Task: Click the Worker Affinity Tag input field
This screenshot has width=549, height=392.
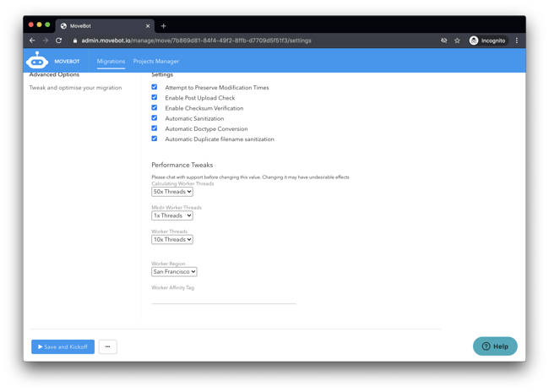Action: pos(224,297)
